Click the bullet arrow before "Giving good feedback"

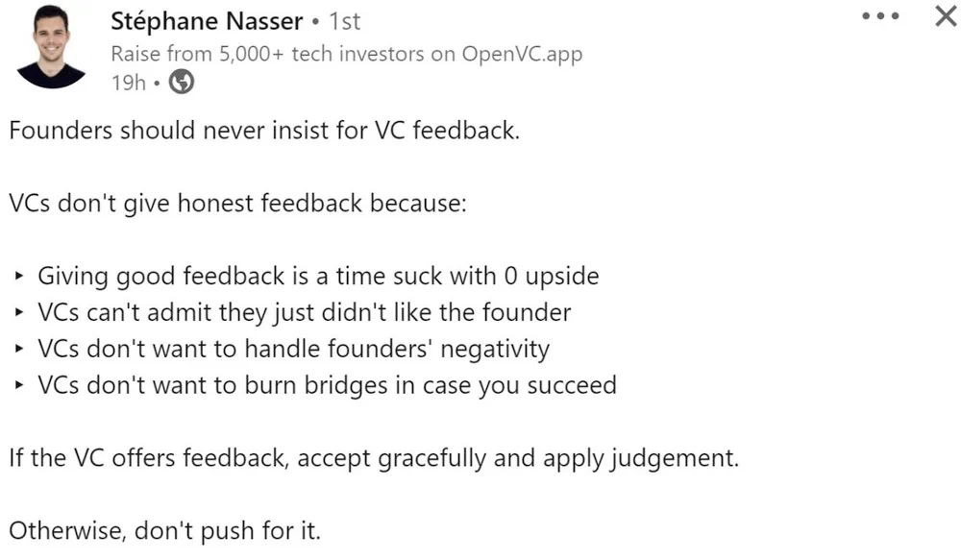coord(19,278)
